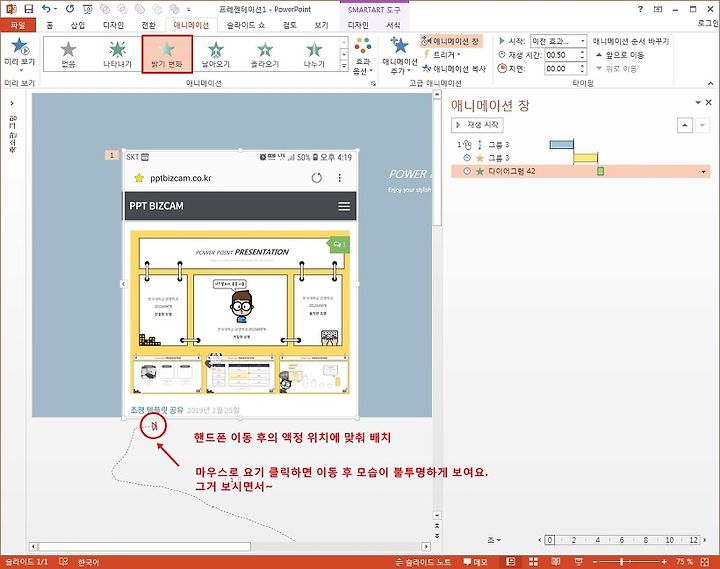Apply the 날아오기 animation effect
Viewport: 720px width, 569px height.
pyautogui.click(x=216, y=54)
